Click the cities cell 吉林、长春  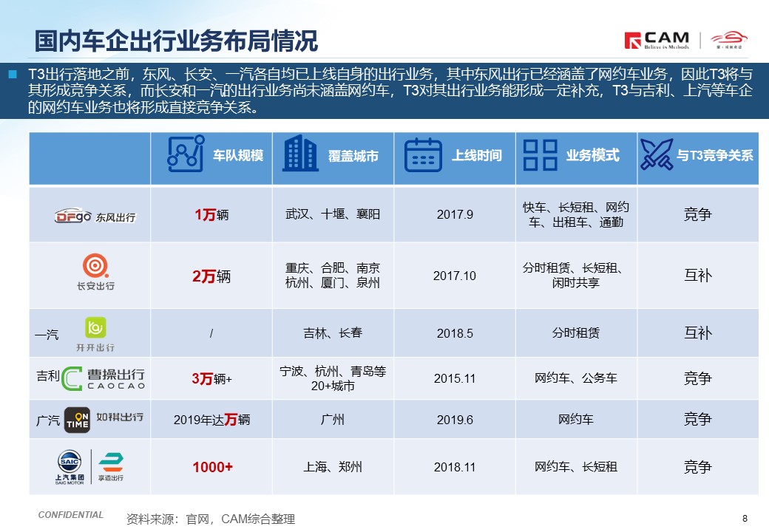[333, 333]
